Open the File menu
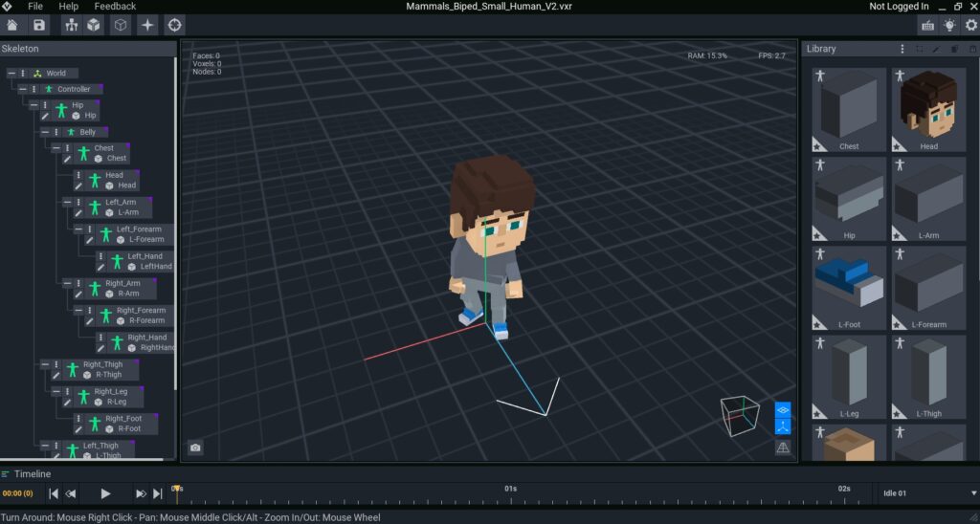The width and height of the screenshot is (980, 524). coord(35,7)
